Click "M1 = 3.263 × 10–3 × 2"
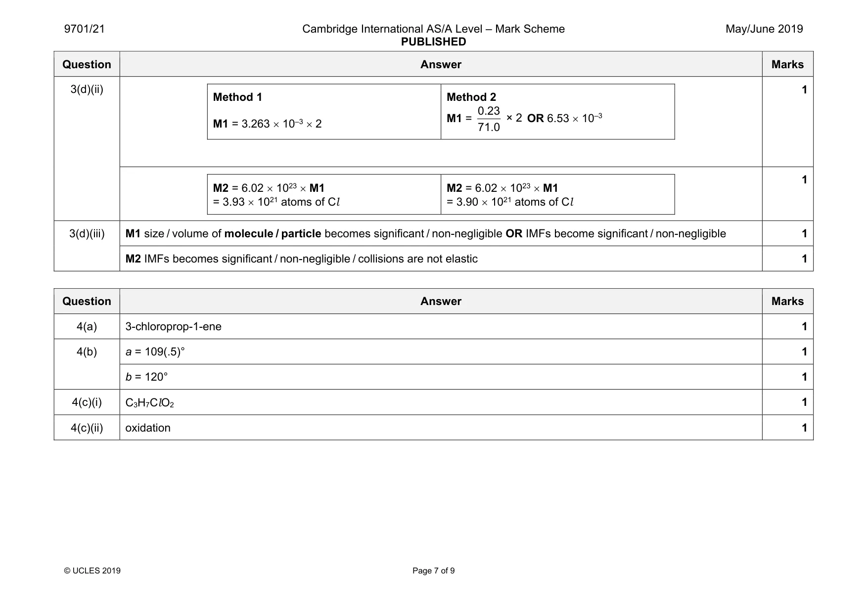Screen dimensions: 868x613 coord(267,124)
